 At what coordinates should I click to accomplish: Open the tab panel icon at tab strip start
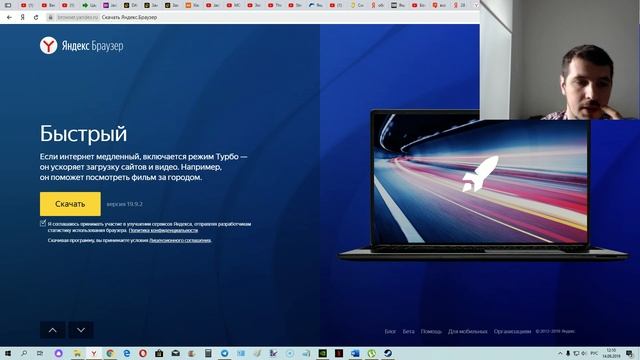click(x=8, y=5)
